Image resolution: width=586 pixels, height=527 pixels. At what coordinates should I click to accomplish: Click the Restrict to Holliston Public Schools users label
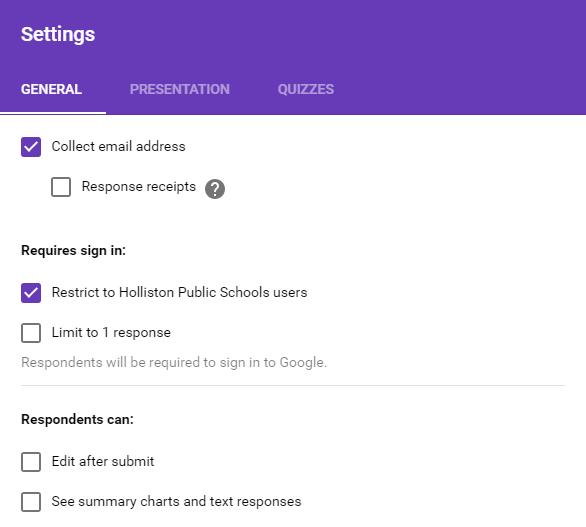point(179,292)
